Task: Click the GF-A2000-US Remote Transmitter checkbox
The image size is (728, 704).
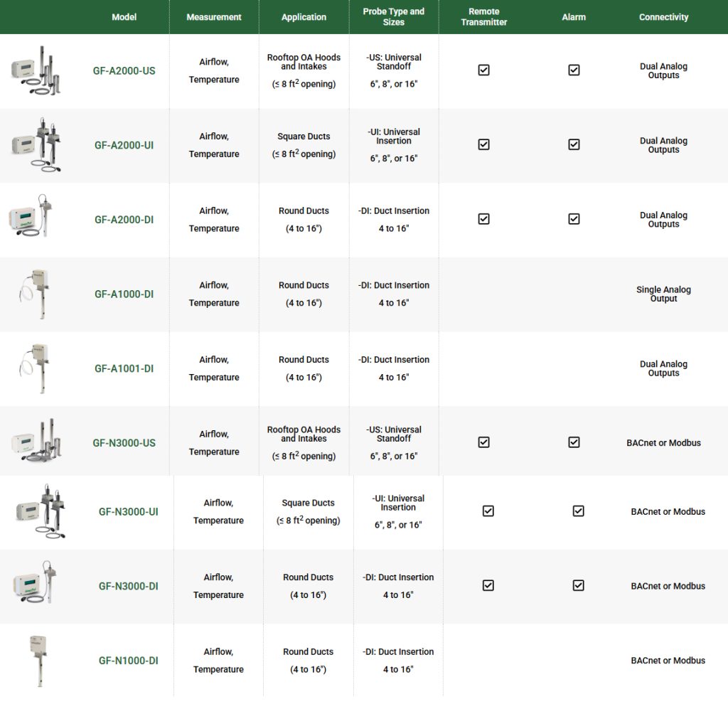Action: tap(483, 70)
